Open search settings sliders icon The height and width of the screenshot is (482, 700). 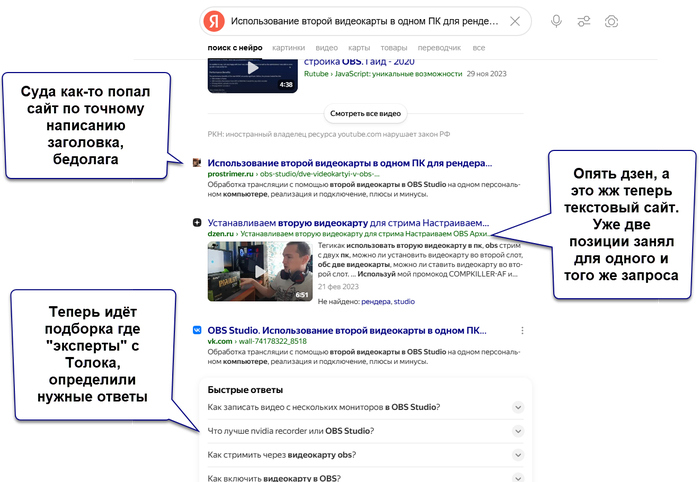coord(584,21)
